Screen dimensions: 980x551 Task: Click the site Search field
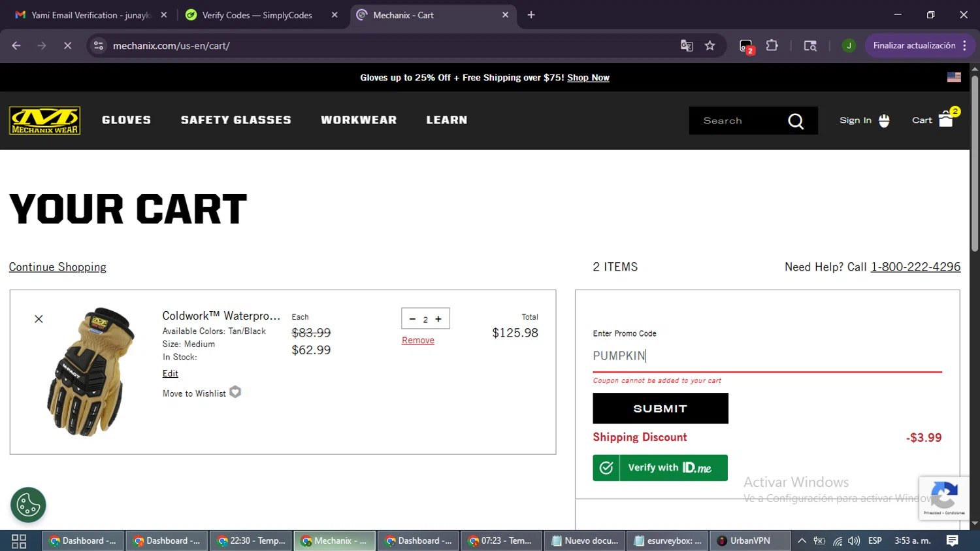click(738, 121)
